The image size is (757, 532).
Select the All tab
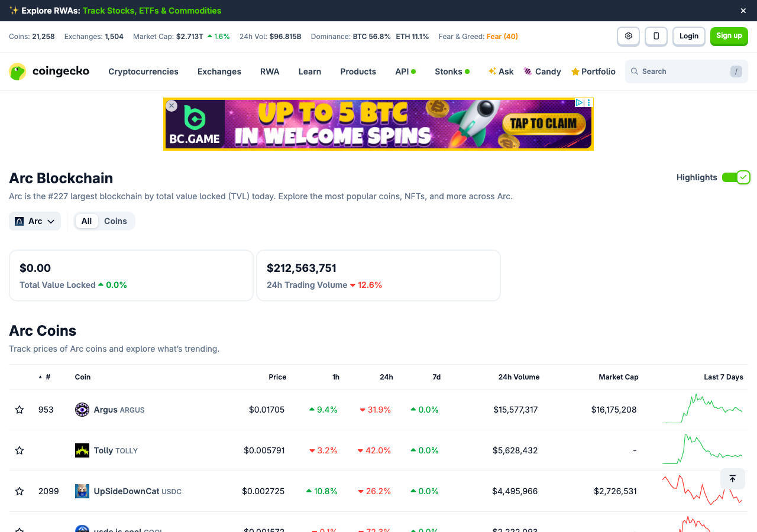pyautogui.click(x=87, y=221)
